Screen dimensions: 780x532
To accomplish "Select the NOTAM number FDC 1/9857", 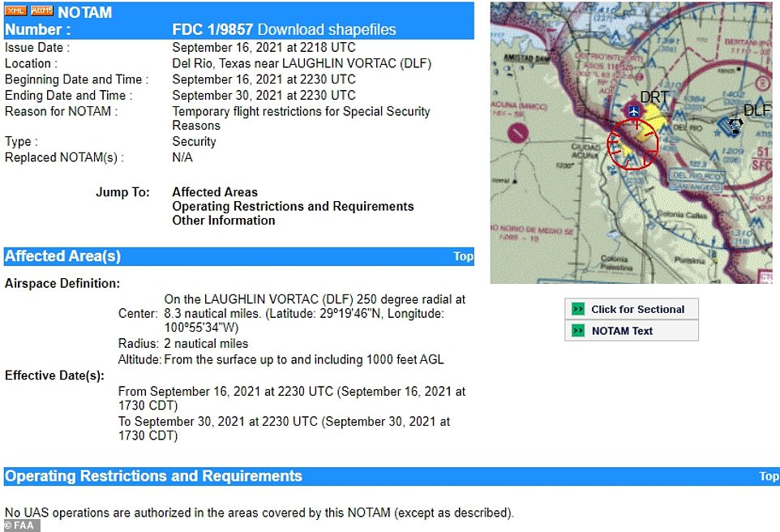I will point(212,29).
